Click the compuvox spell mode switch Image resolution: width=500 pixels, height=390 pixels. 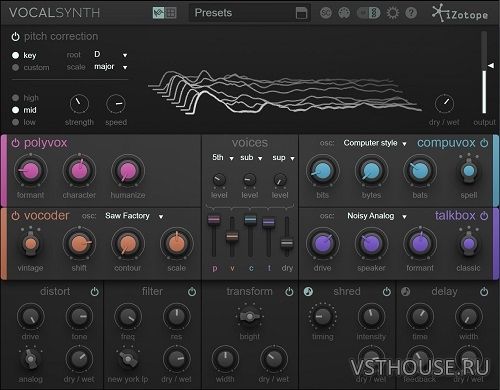(x=469, y=170)
